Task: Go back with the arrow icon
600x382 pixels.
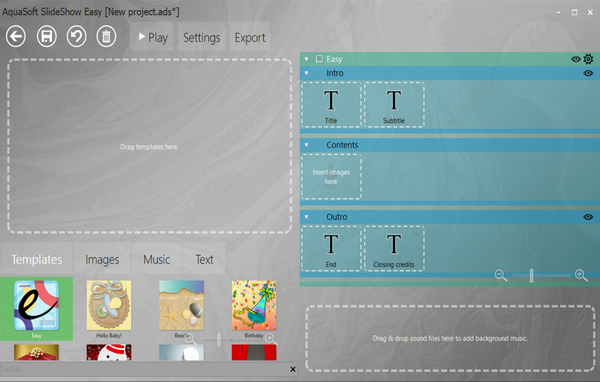Action: point(16,37)
